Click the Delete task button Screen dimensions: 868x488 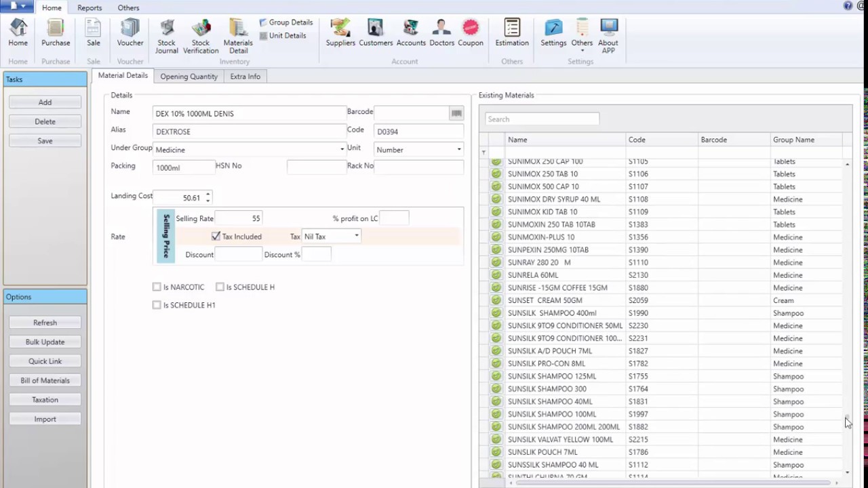pyautogui.click(x=45, y=121)
